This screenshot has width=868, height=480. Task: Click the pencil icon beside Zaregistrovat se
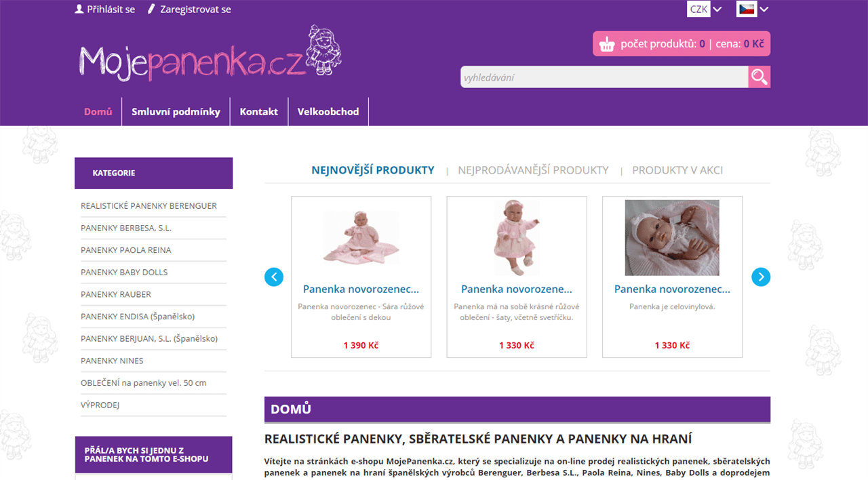tap(151, 9)
